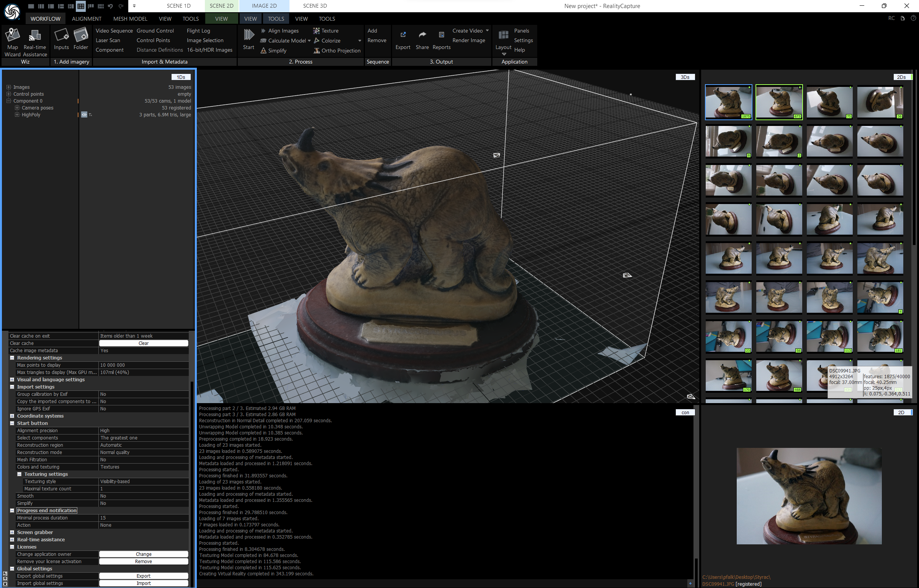Image resolution: width=919 pixels, height=588 pixels.
Task: Launch Real-time Assistance
Action: [35, 39]
